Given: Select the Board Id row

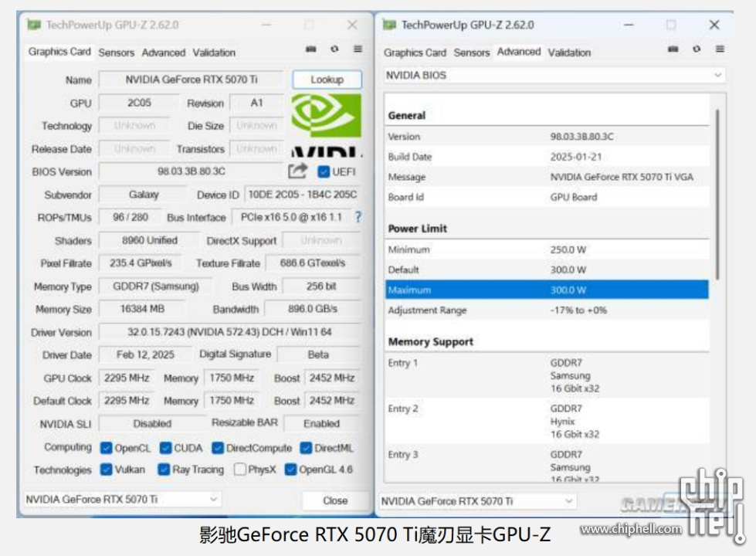Looking at the screenshot, I should pyautogui.click(x=547, y=197).
